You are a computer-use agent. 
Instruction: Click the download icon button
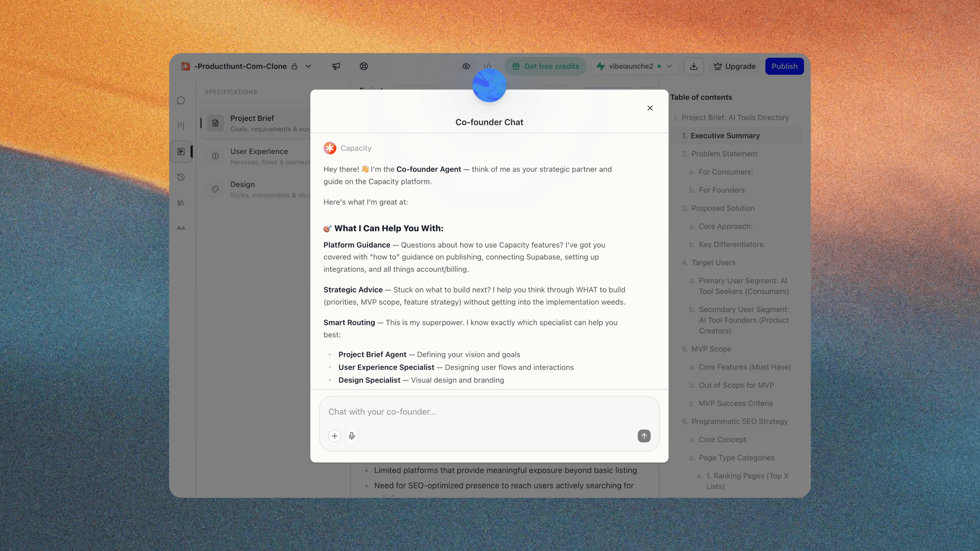coord(694,66)
